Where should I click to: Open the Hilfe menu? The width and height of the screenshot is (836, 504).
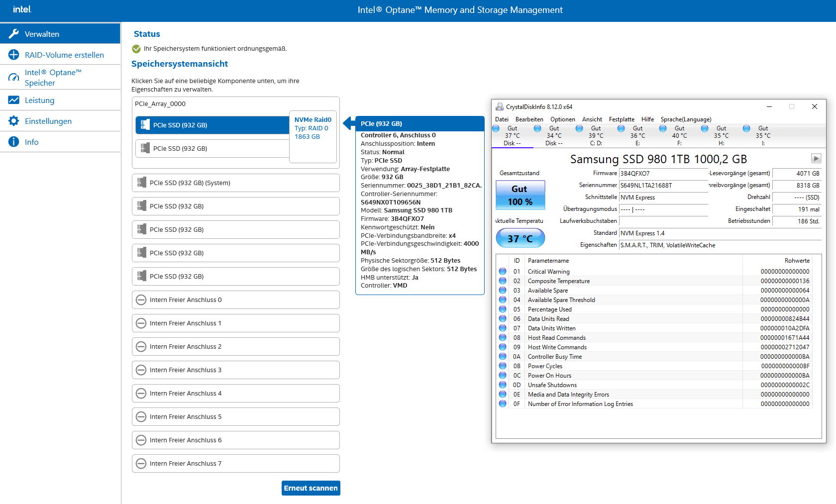(648, 119)
